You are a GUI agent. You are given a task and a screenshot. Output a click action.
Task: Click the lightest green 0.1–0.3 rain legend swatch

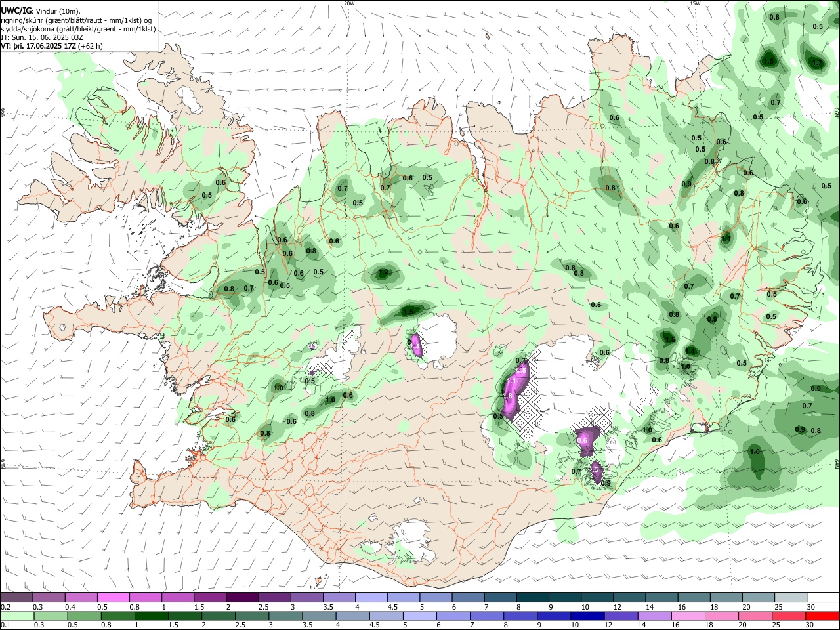pos(16,616)
